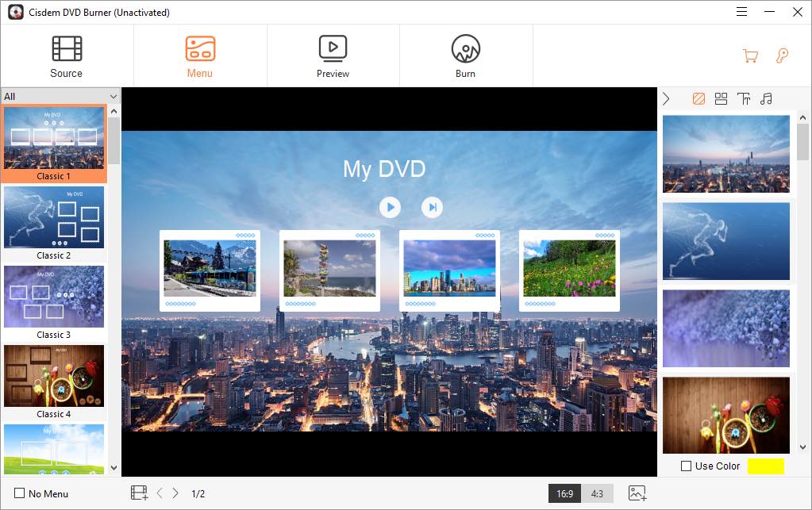This screenshot has height=510, width=812.
Task: Open the text style icon
Action: click(744, 98)
